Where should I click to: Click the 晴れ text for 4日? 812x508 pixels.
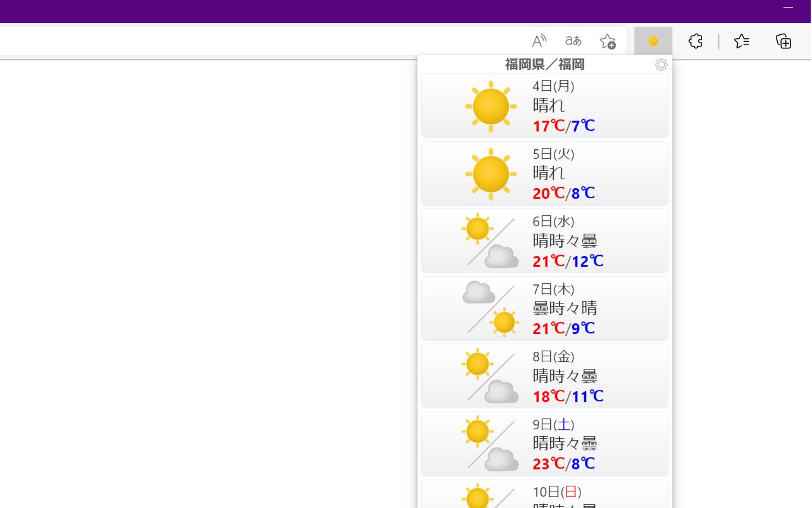coord(549,105)
